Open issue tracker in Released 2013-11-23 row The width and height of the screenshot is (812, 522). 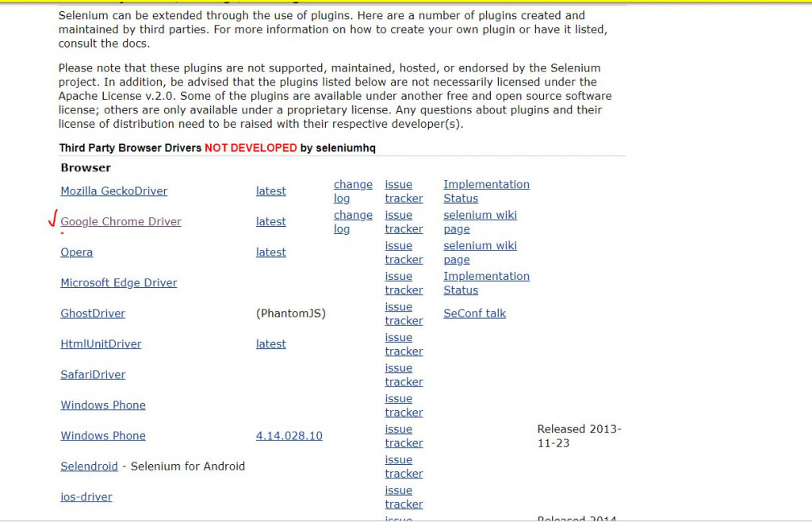click(404, 436)
